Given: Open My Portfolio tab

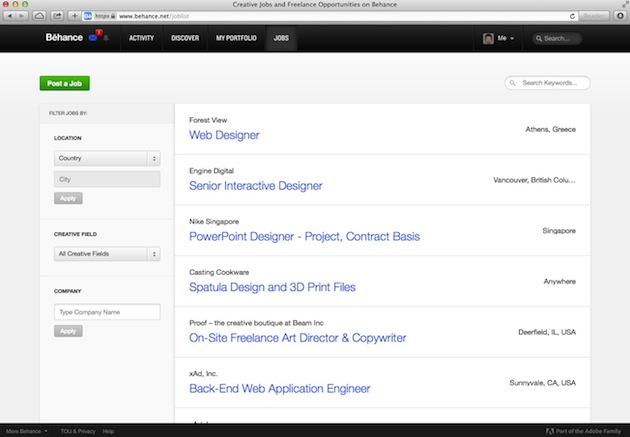Looking at the screenshot, I should pos(236,38).
